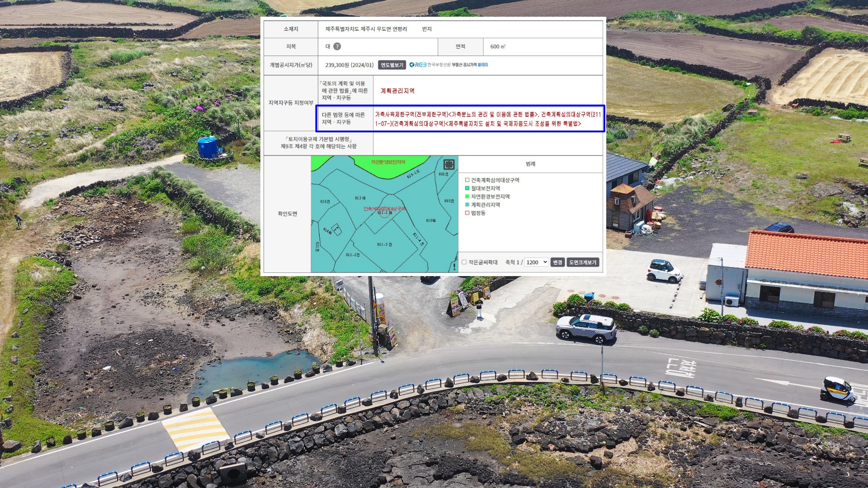Enable the 작은글씨확대 checkbox
This screenshot has height=488, width=868.
(464, 262)
